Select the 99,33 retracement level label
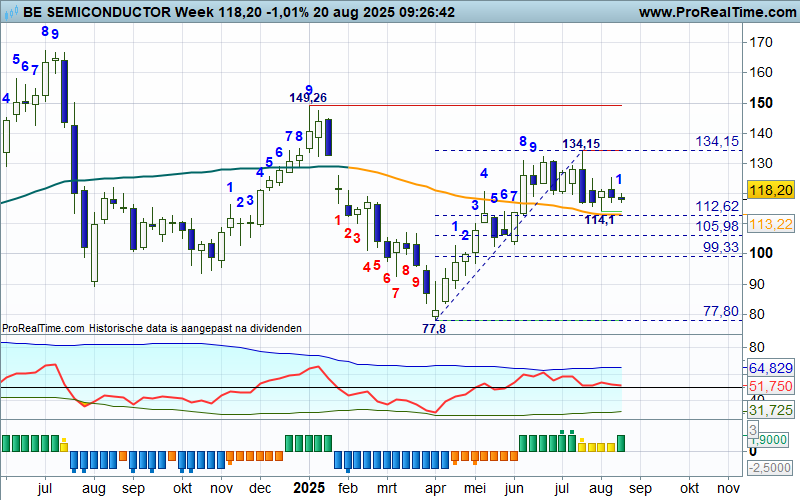This screenshot has height=500, width=800. [x=719, y=246]
